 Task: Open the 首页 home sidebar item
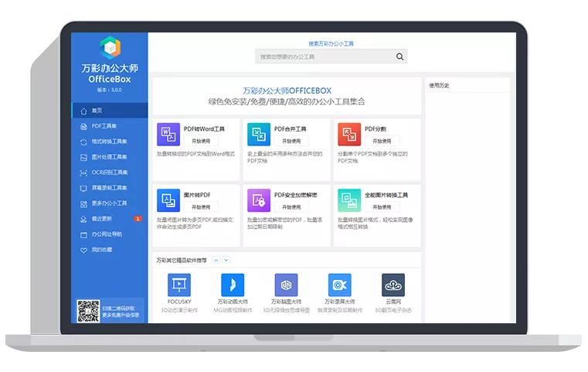pyautogui.click(x=110, y=111)
